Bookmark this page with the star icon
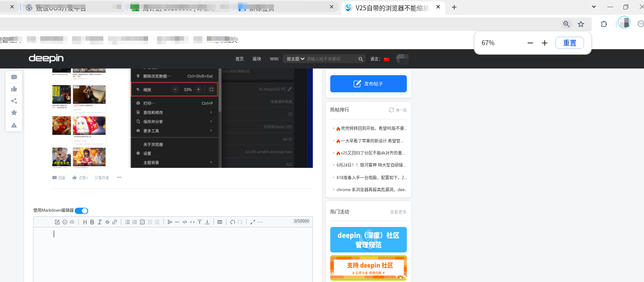Image resolution: width=644 pixels, height=282 pixels. (581, 24)
